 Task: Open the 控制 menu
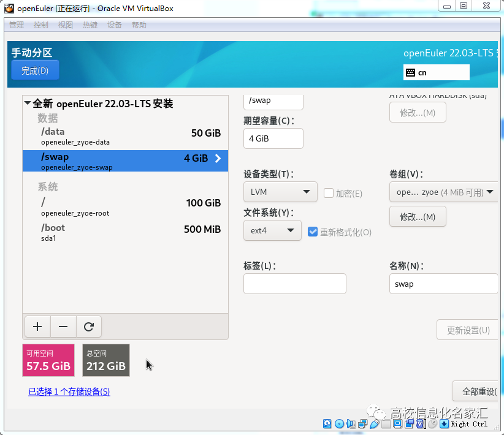pos(40,25)
